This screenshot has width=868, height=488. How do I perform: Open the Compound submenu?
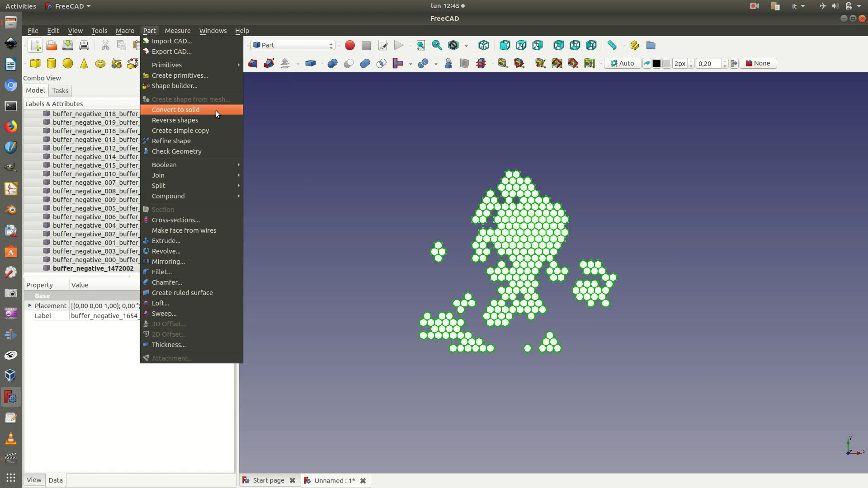tap(192, 196)
